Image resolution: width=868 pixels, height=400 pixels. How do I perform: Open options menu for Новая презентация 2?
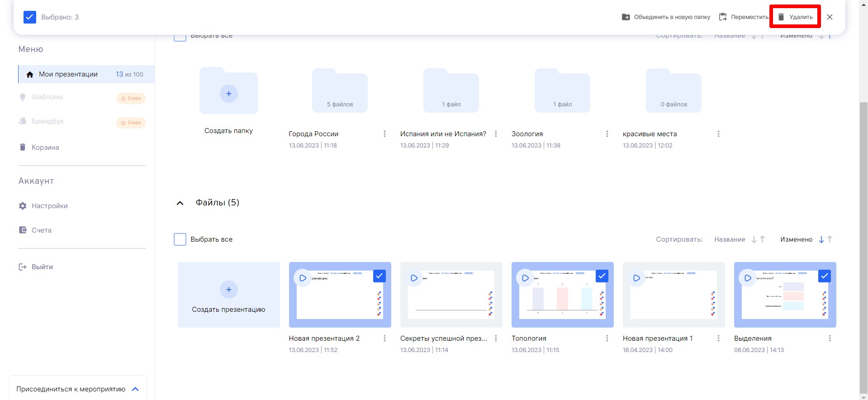click(x=384, y=338)
